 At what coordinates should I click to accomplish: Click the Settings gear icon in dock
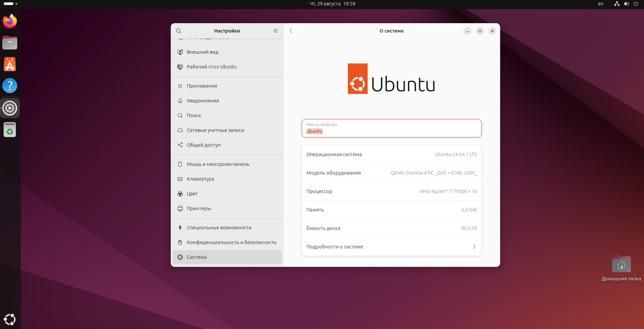(x=9, y=108)
